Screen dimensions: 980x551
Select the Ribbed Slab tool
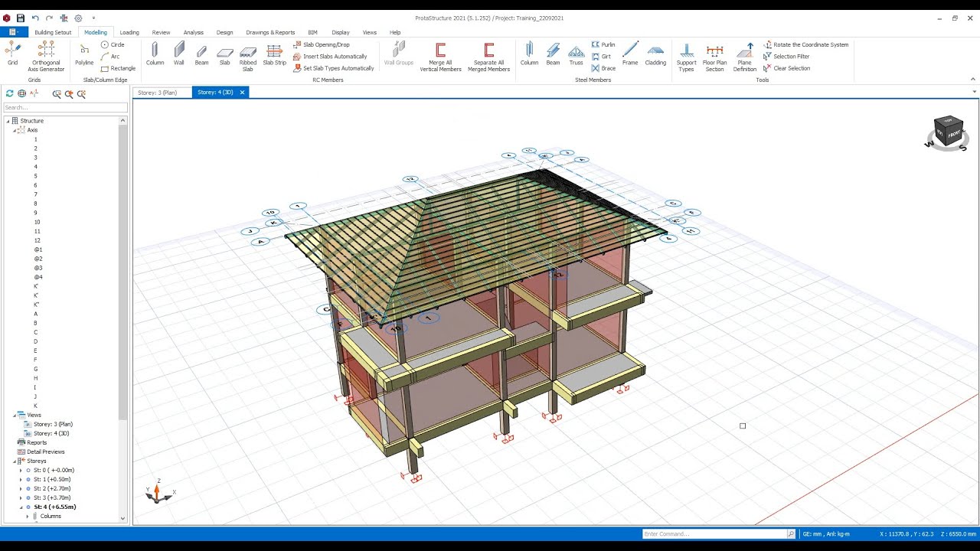(x=248, y=57)
